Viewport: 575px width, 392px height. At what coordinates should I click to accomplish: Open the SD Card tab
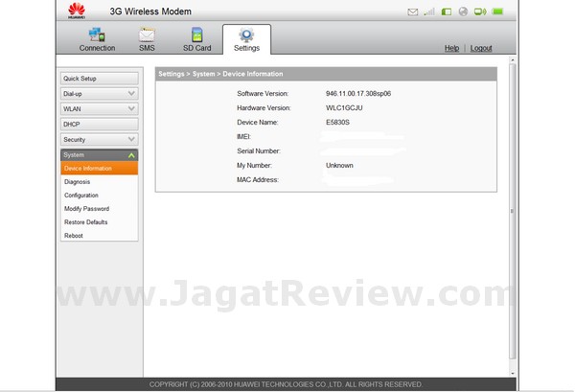point(196,40)
